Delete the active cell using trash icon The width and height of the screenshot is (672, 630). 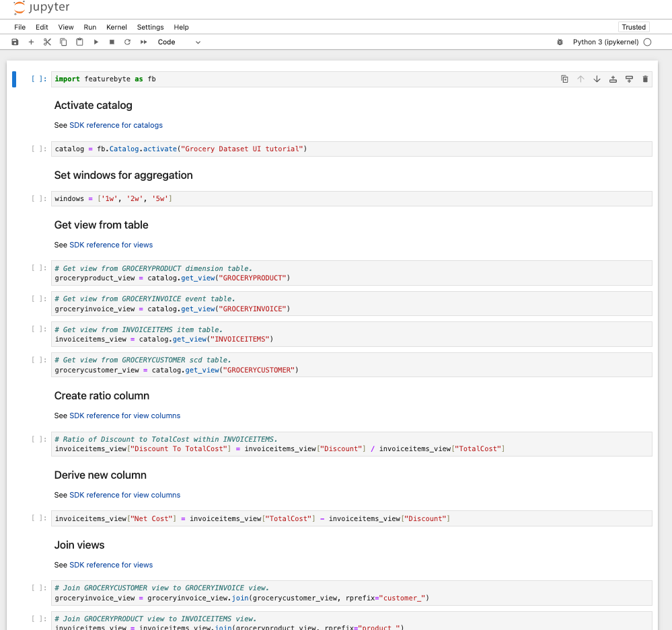[645, 79]
